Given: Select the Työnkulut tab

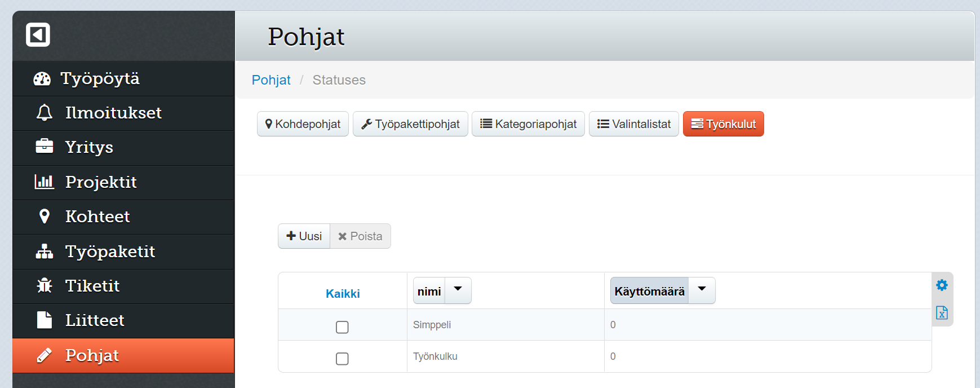Looking at the screenshot, I should click(724, 124).
